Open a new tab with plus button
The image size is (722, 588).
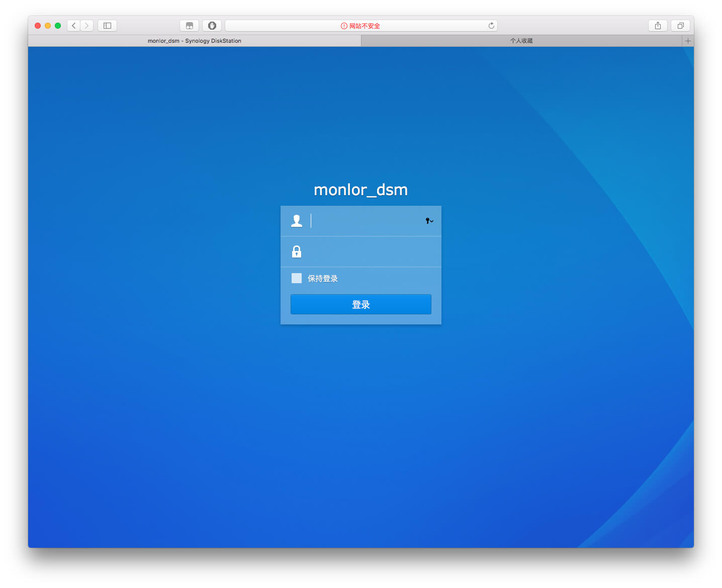click(688, 41)
